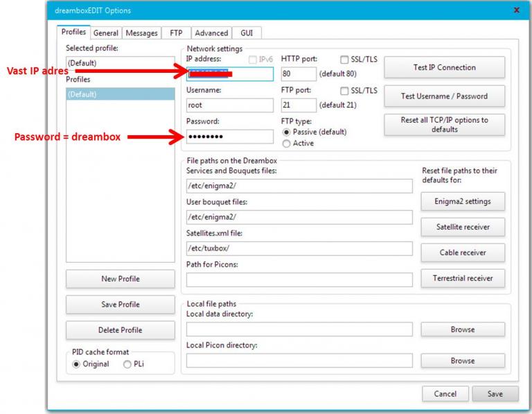Click in the Username input field
Image resolution: width=532 pixels, height=414 pixels.
click(230, 105)
